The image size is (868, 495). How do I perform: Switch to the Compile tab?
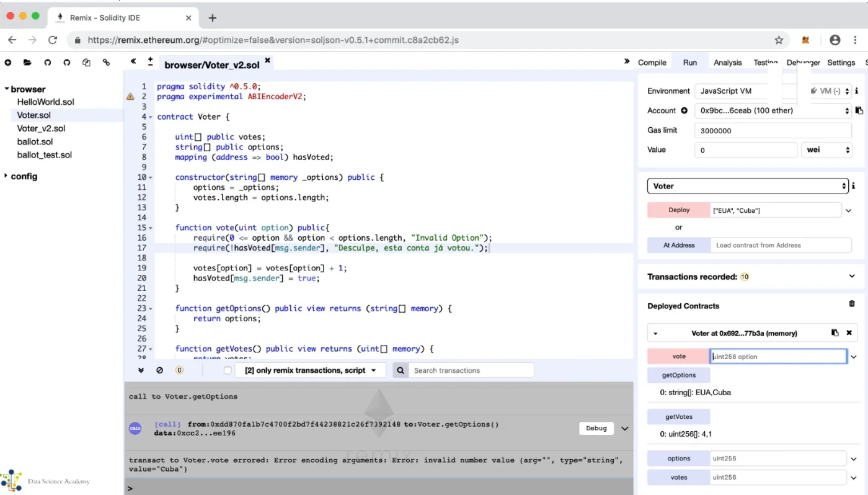coord(652,63)
